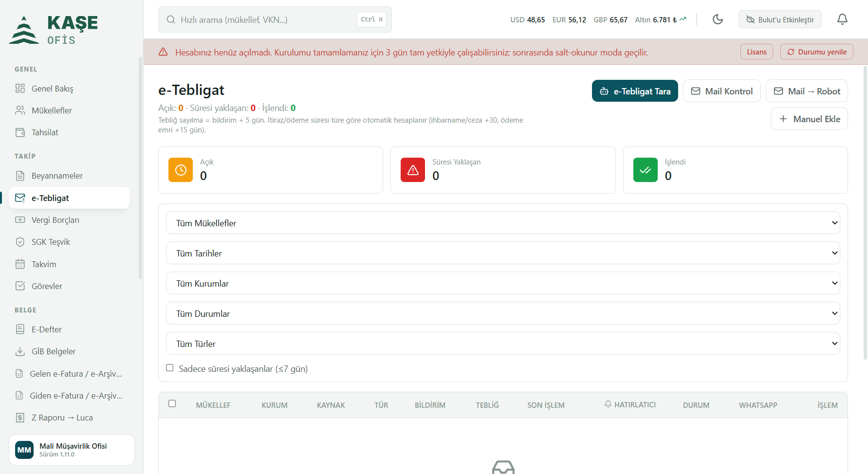
Task: Click Durumu yenile button
Action: point(817,52)
